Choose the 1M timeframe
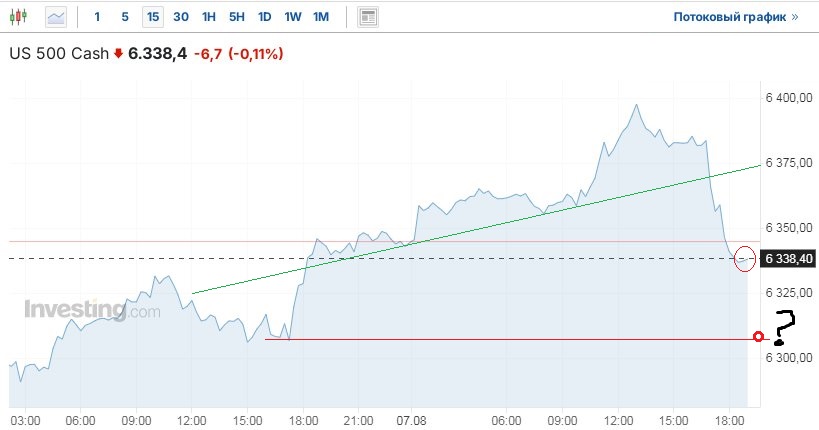Image resolution: width=819 pixels, height=430 pixels. (321, 17)
